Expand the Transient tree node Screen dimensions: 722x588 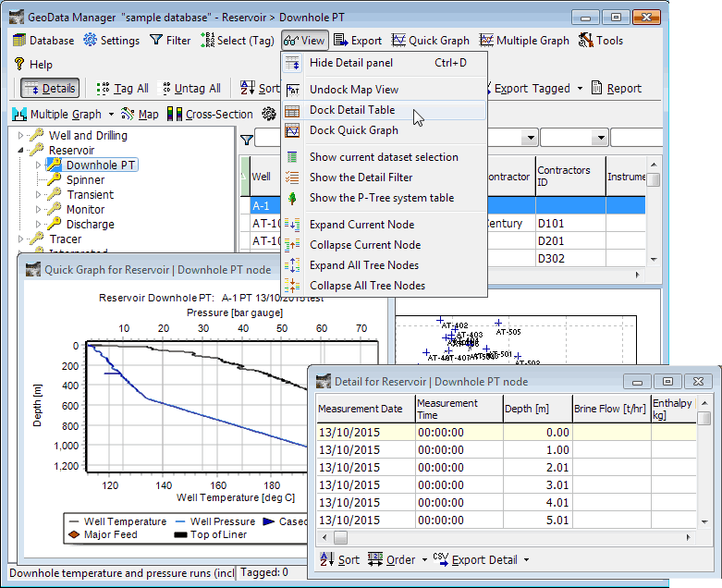pos(38,194)
